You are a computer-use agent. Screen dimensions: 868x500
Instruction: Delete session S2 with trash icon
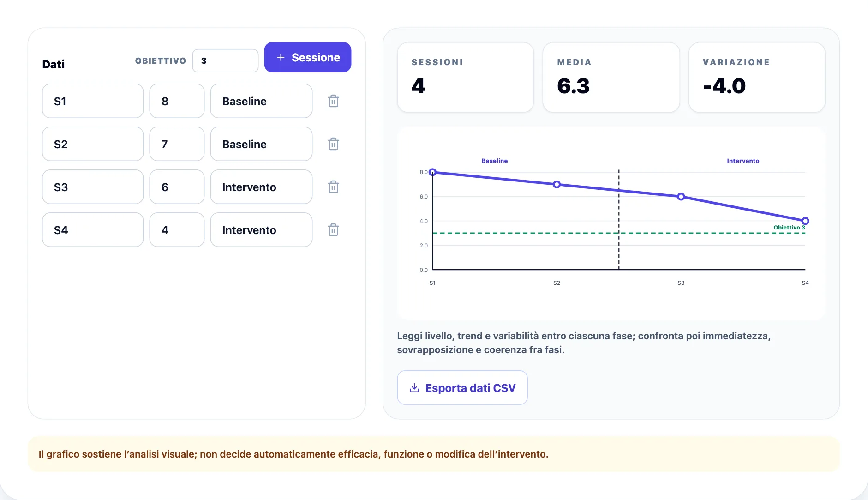point(333,144)
